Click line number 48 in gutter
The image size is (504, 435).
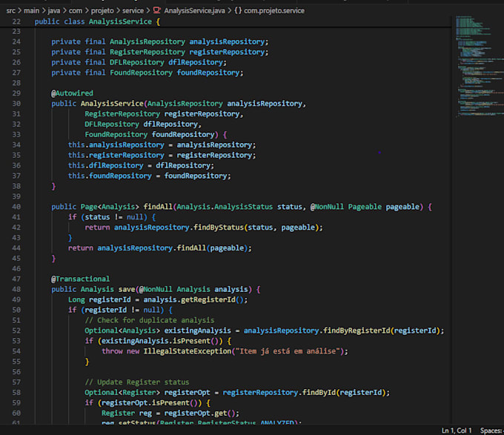16,289
